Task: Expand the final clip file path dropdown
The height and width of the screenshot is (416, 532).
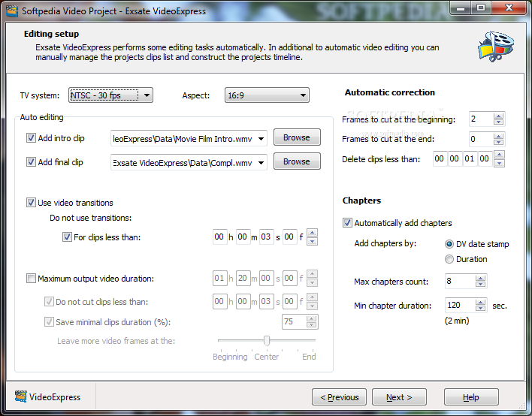Action: [x=261, y=163]
